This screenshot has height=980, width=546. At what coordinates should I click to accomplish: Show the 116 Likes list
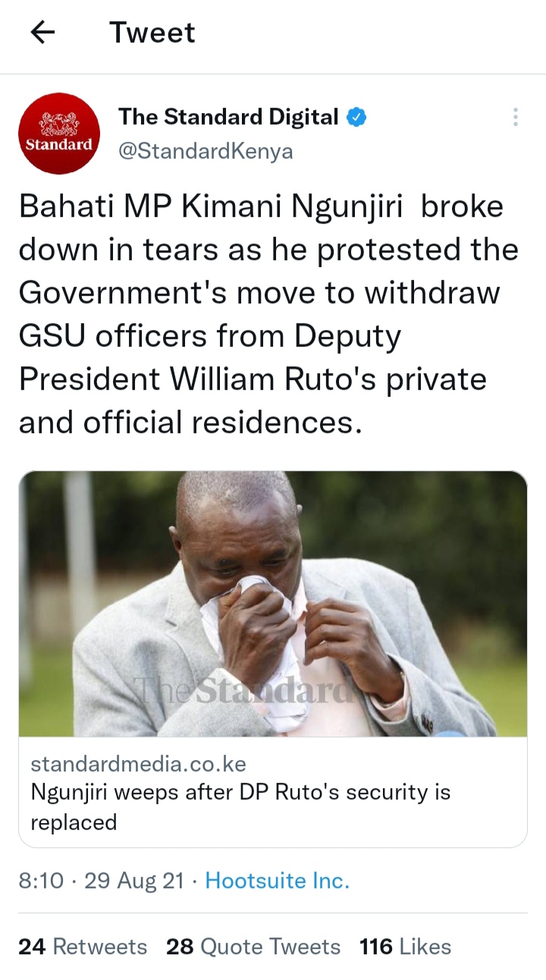click(x=405, y=947)
